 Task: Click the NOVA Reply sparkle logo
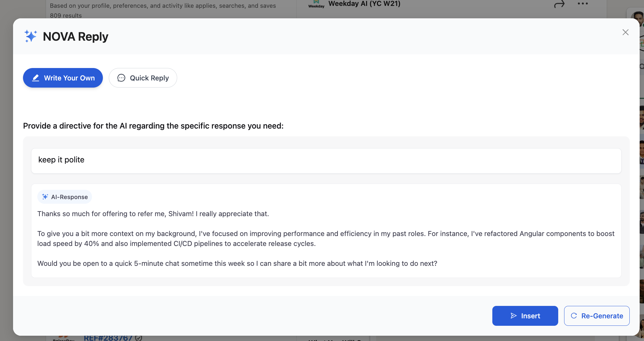click(31, 36)
